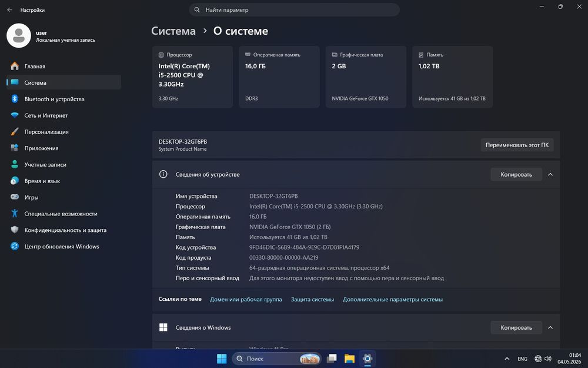588x368 pixels.
Task: Open Домен или рабочая группа link
Action: (246, 299)
